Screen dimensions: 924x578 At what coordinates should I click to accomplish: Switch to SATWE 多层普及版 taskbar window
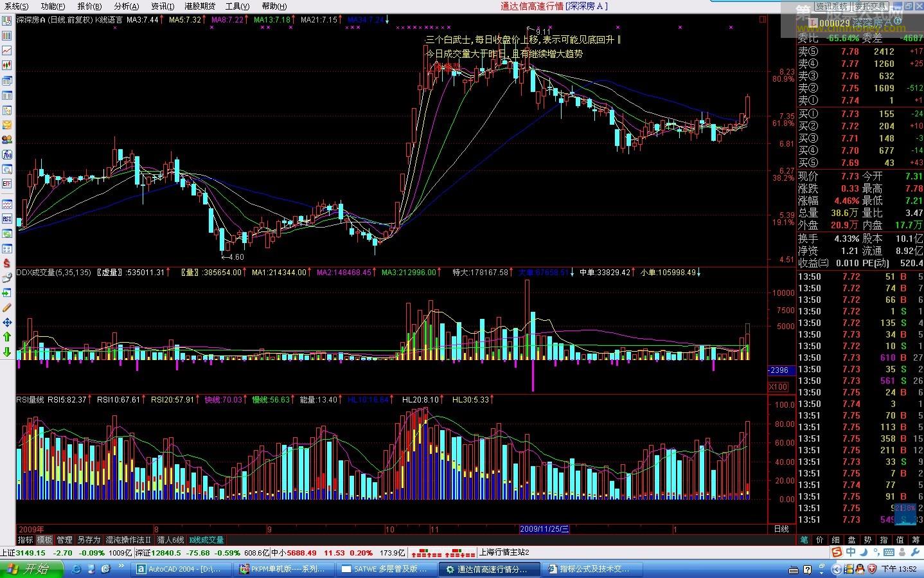tap(386, 569)
